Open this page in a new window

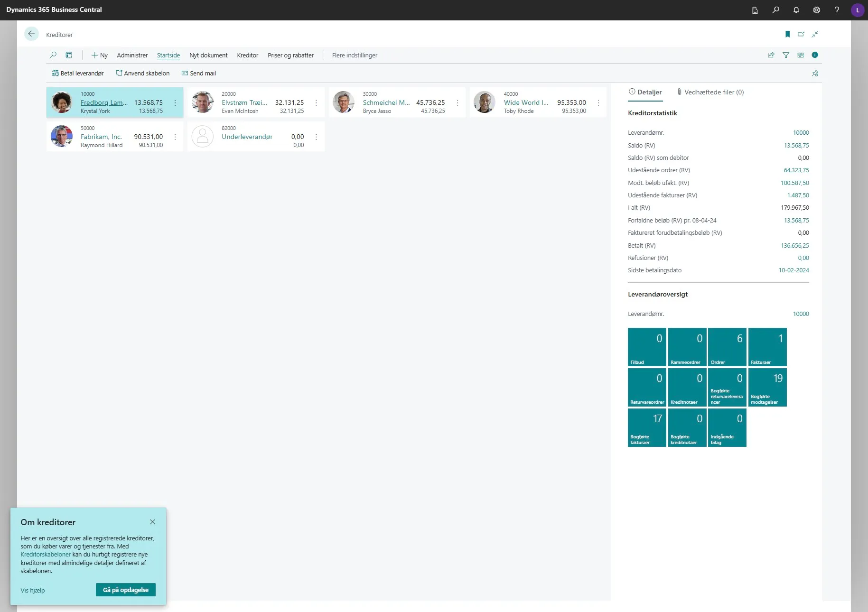click(801, 34)
